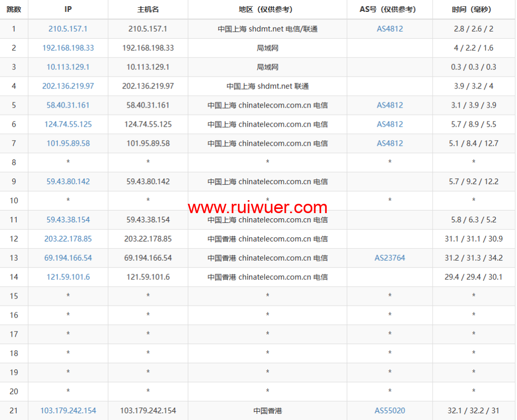Image resolution: width=517 pixels, height=420 pixels.
Task: Open the 10.113.129.1 IP link
Action: click(x=68, y=67)
